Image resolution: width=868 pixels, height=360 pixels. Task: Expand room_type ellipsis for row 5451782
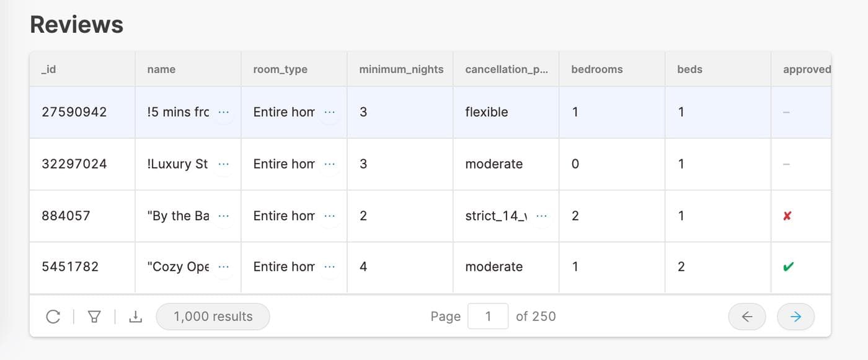click(330, 267)
